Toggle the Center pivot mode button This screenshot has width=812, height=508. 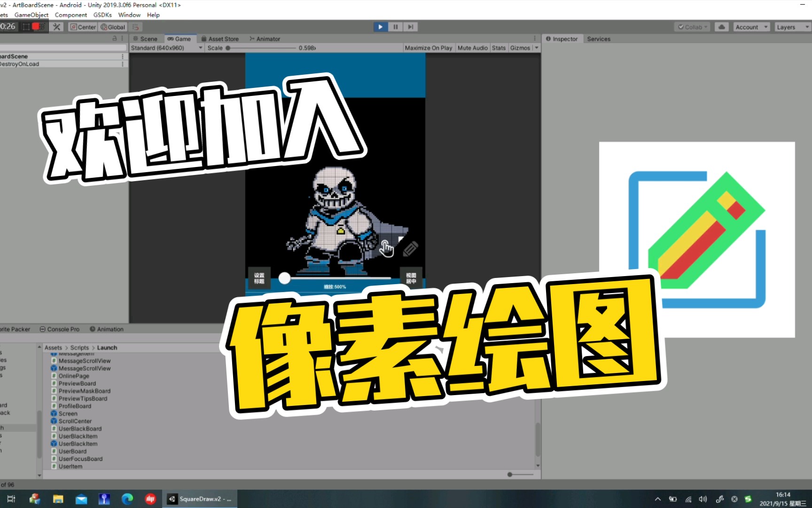[x=83, y=27]
